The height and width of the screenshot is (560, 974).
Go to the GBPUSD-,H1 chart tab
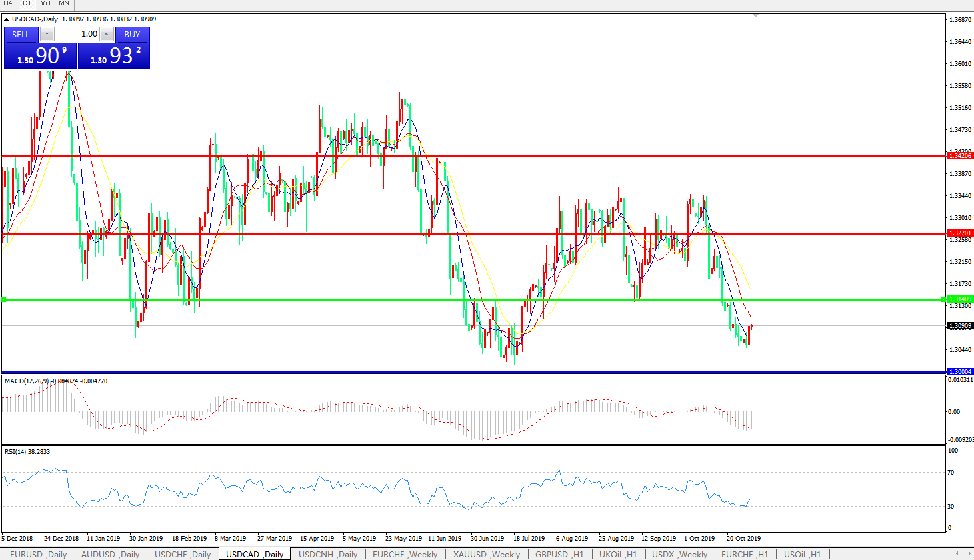[x=559, y=554]
